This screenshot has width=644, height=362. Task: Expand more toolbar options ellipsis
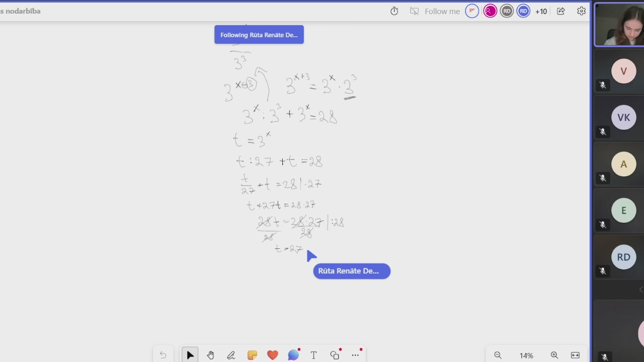point(355,355)
